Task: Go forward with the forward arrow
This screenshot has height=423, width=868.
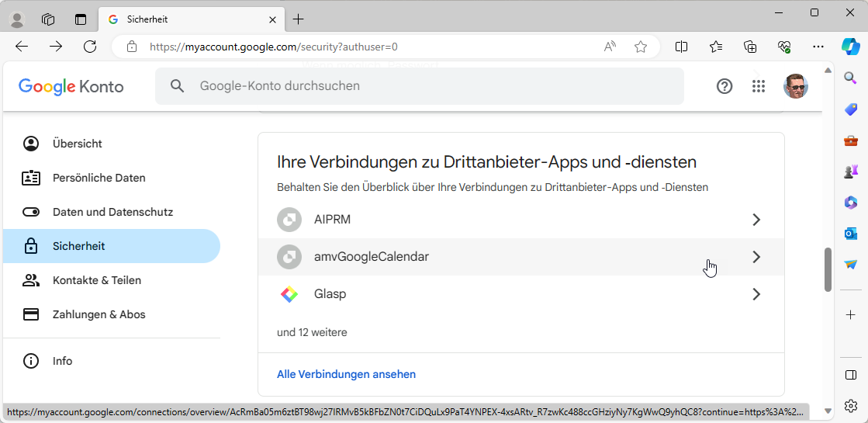Action: [56, 47]
